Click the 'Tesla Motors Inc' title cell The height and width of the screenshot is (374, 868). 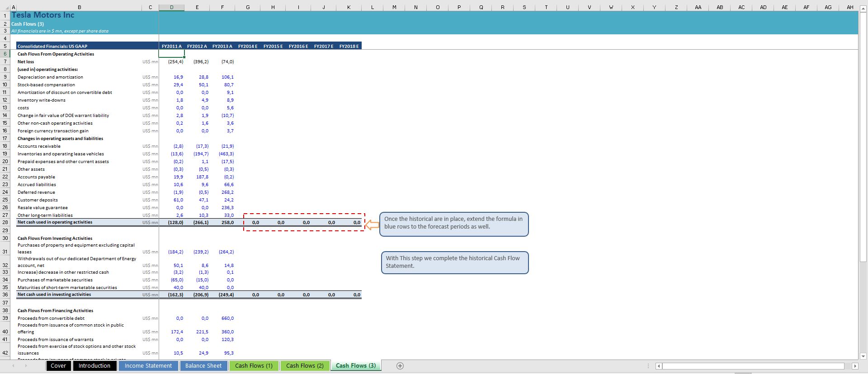pyautogui.click(x=43, y=15)
